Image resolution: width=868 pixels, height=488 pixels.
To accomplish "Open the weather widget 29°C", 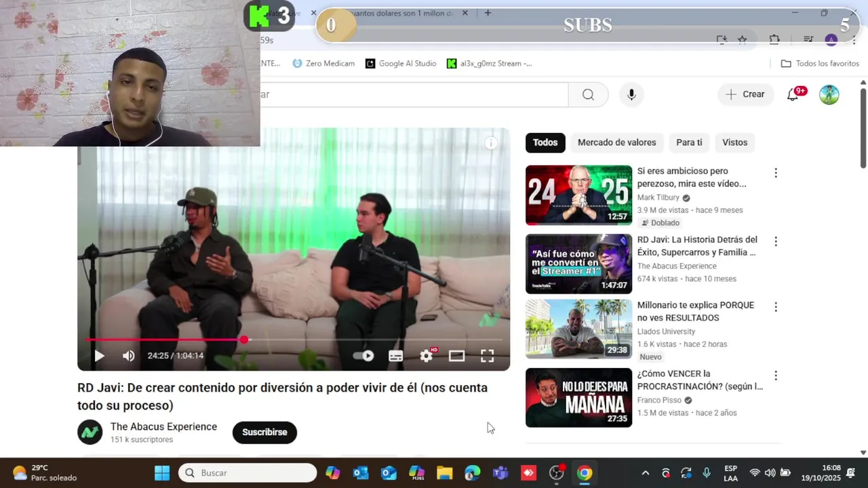I will pyautogui.click(x=45, y=473).
